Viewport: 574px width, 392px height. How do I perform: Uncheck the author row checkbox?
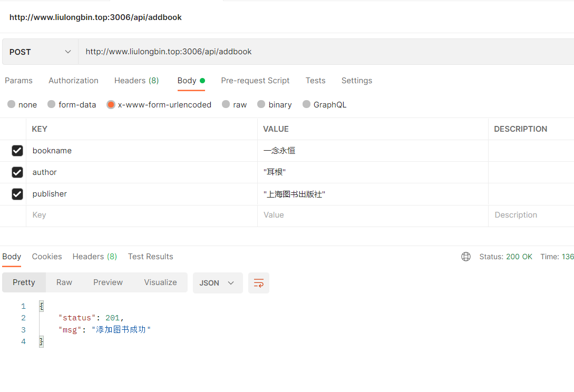tap(17, 172)
